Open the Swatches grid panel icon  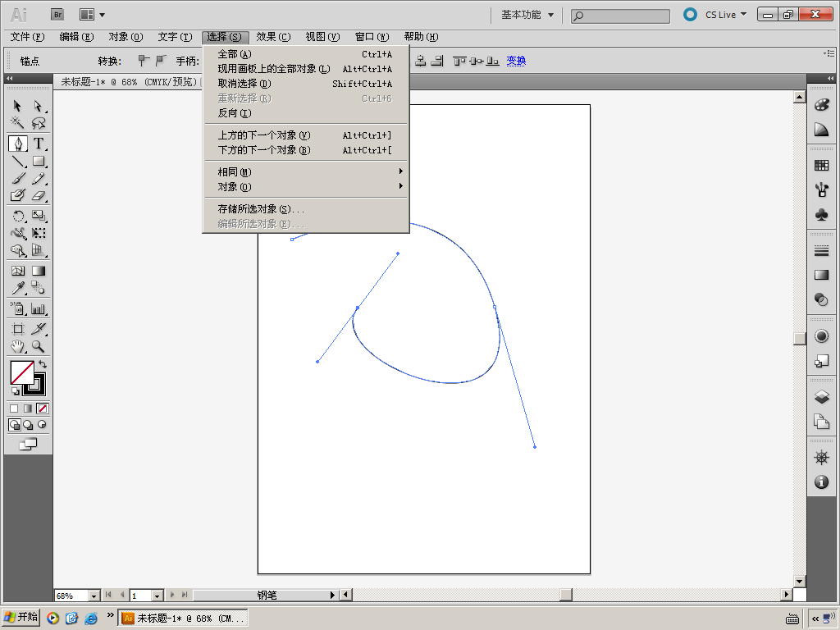(821, 166)
